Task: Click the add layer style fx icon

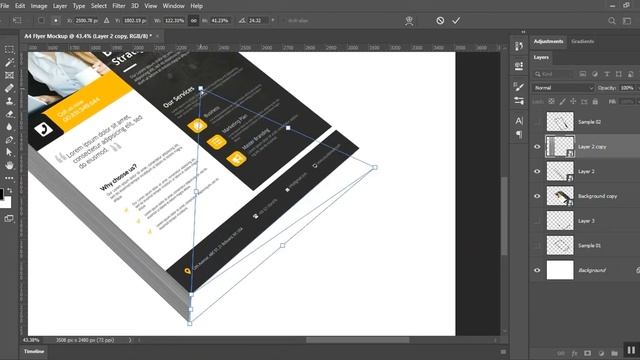Action: (x=574, y=353)
